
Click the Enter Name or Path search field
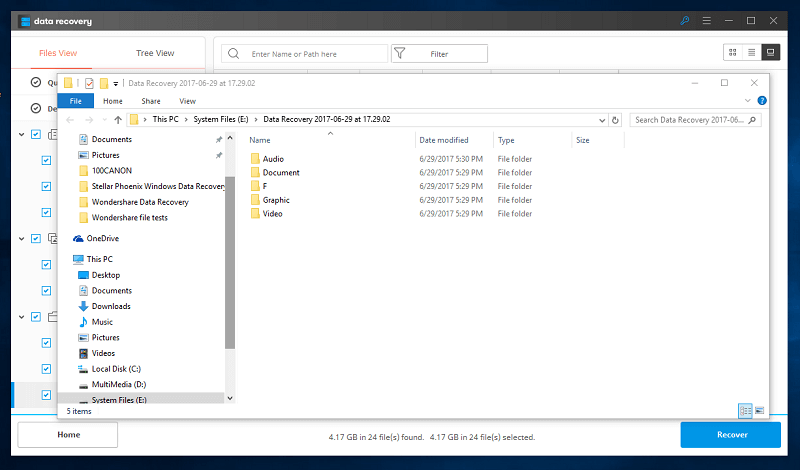click(305, 54)
